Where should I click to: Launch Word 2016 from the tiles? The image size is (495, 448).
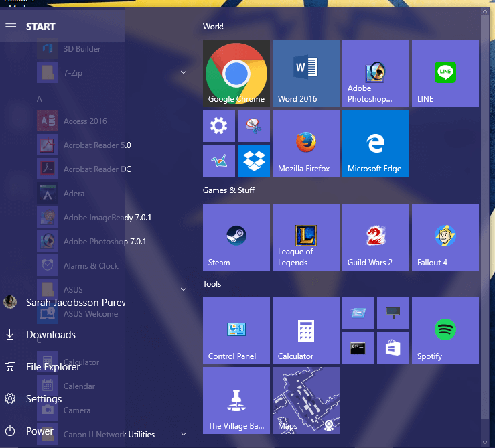pyautogui.click(x=306, y=74)
